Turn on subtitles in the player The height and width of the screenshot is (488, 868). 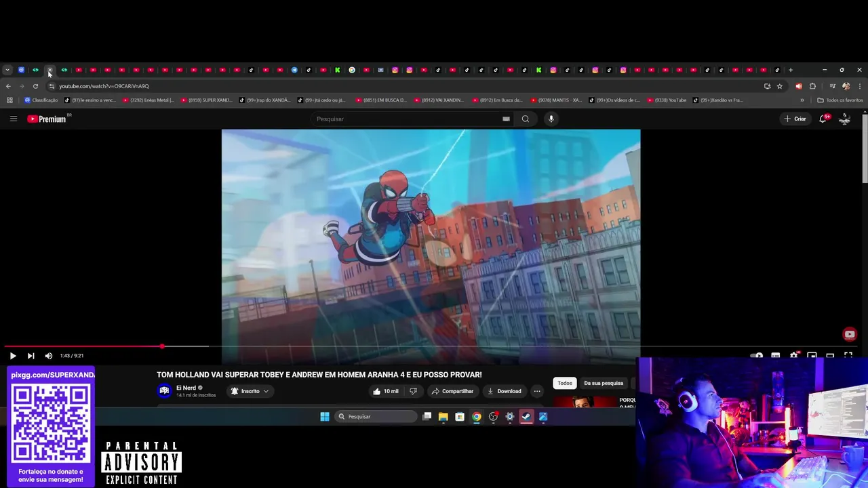[776, 356]
